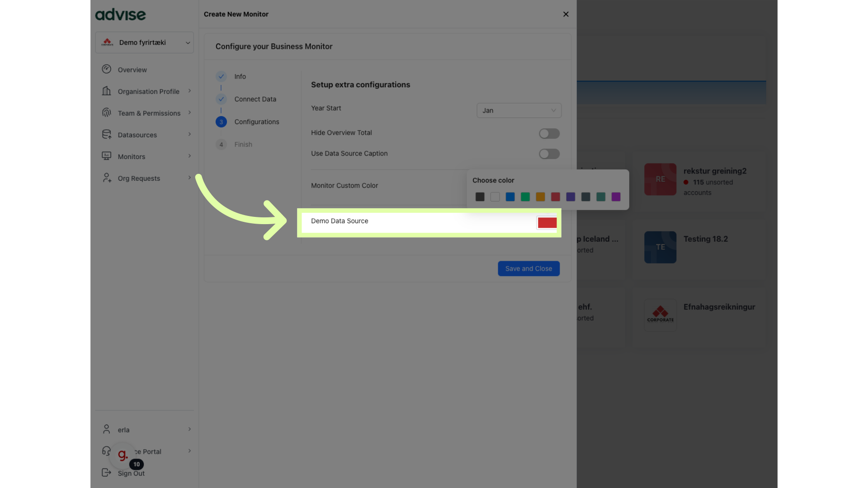This screenshot has width=868, height=488.
Task: Enable Hide Overview Total
Action: click(549, 133)
